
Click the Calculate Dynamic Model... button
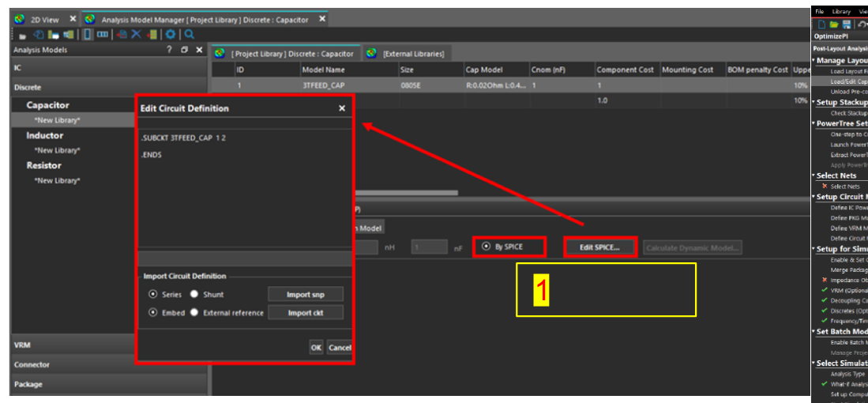coord(693,247)
